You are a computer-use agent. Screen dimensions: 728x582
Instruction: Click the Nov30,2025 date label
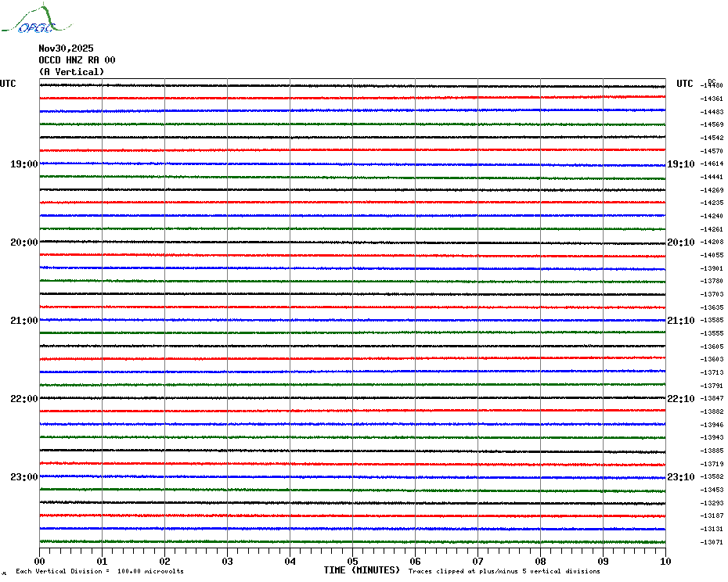[x=66, y=48]
